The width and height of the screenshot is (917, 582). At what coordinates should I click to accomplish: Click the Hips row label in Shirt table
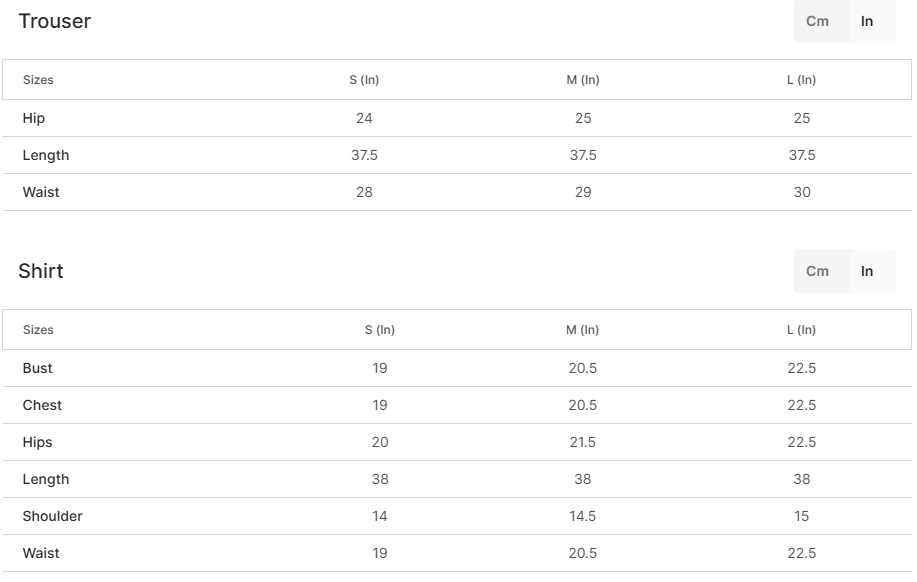38,442
